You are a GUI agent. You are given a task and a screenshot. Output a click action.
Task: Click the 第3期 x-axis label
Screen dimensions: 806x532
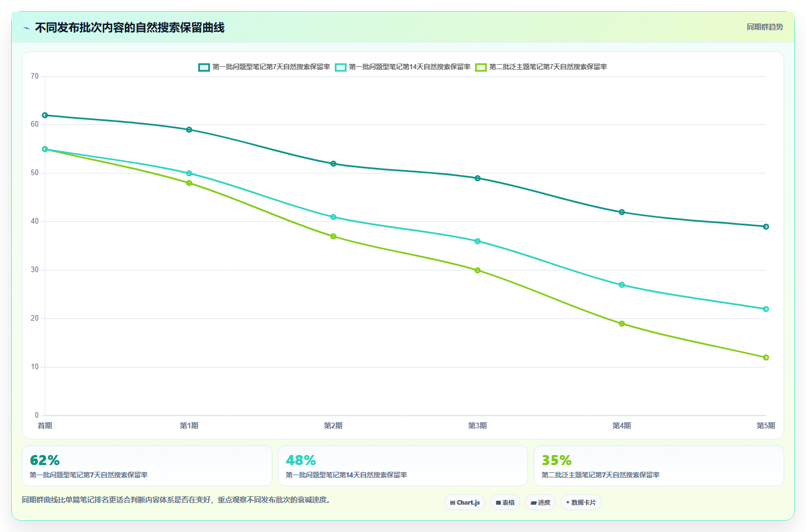click(x=477, y=425)
